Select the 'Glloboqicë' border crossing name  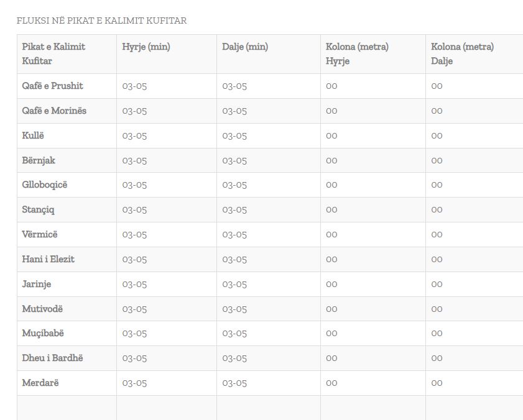click(45, 185)
